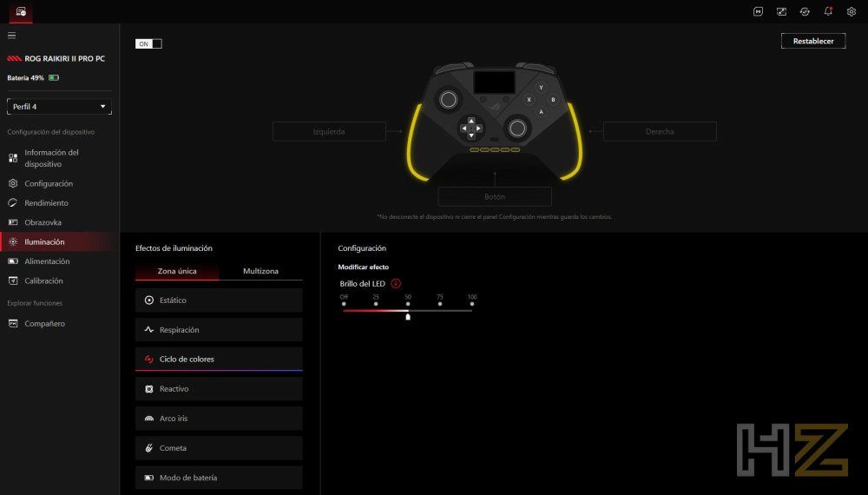This screenshot has width=868, height=495.
Task: Collapse the sidebar with the hamburger icon
Action: [11, 36]
